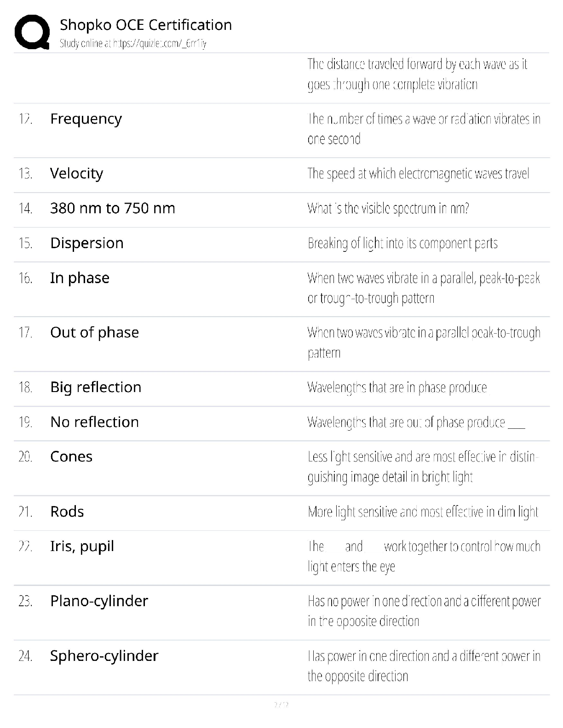Click the definition 'Breaking of light into its component parts'
The image size is (563, 728).
click(x=402, y=243)
